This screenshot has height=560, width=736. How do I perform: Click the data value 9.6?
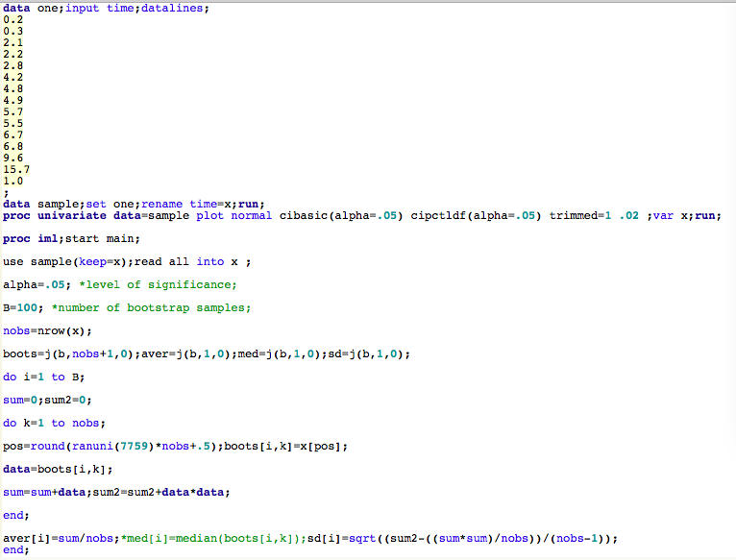click(12, 158)
